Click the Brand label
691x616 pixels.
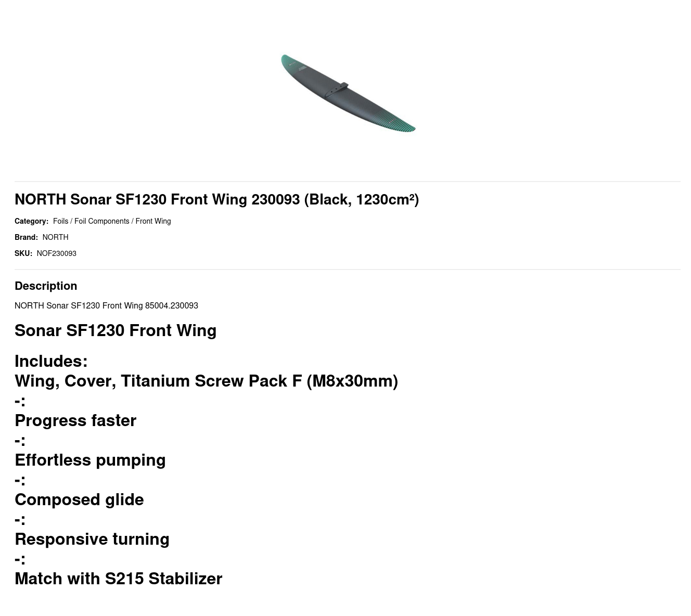(x=26, y=237)
